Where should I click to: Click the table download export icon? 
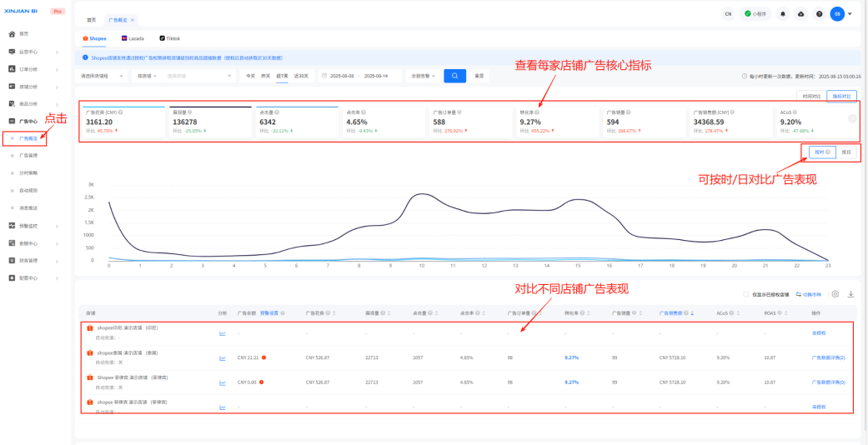click(850, 294)
